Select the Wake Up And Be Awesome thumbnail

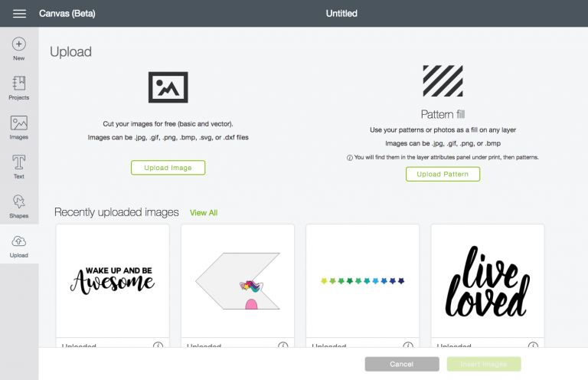point(113,281)
